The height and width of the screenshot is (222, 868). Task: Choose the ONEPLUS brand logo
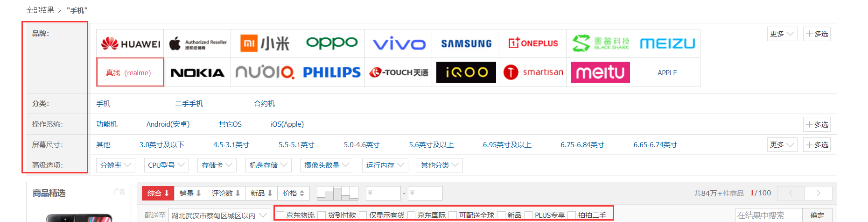[x=533, y=43]
